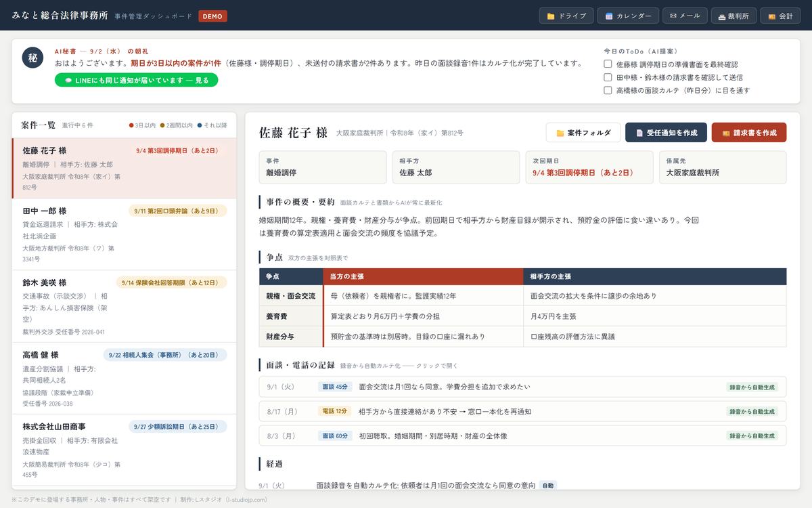Click the blue それ以降 legend dot
This screenshot has height=508, width=812.
(x=200, y=125)
